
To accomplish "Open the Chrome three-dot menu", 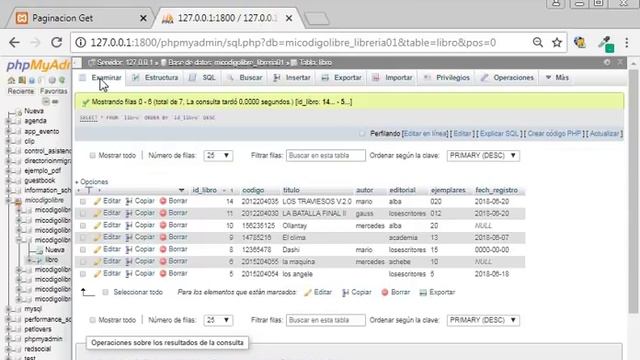I will [627, 42].
